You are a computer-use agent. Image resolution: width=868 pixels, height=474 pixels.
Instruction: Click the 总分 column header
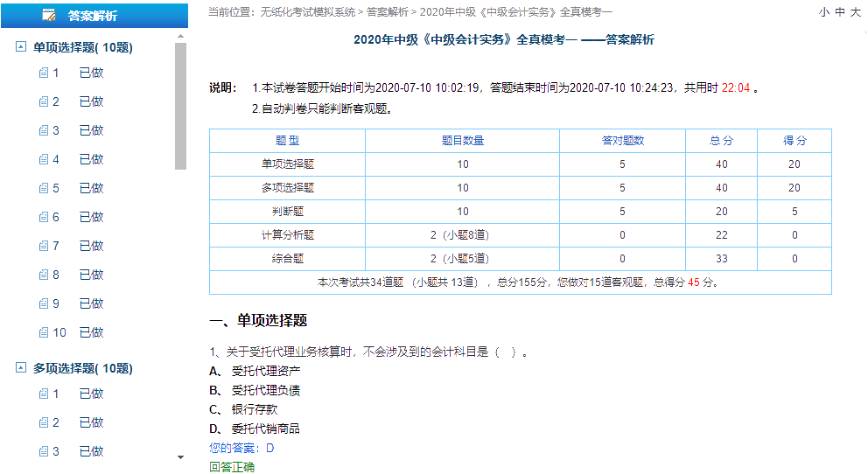pyautogui.click(x=721, y=141)
